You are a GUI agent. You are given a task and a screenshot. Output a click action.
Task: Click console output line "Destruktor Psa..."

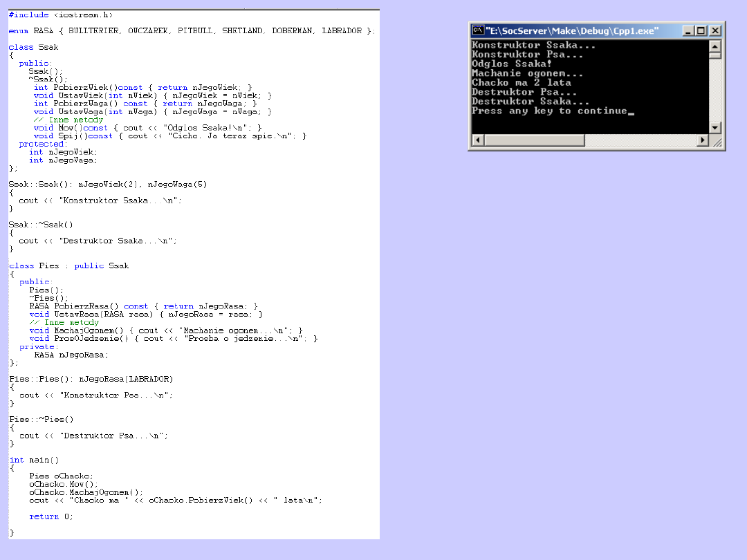pyautogui.click(x=524, y=92)
